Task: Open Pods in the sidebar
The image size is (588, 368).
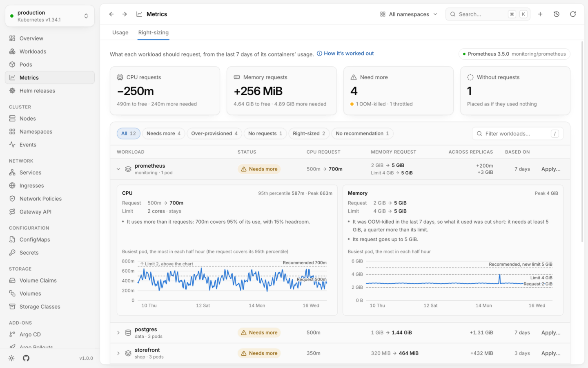Action: click(x=50, y=65)
